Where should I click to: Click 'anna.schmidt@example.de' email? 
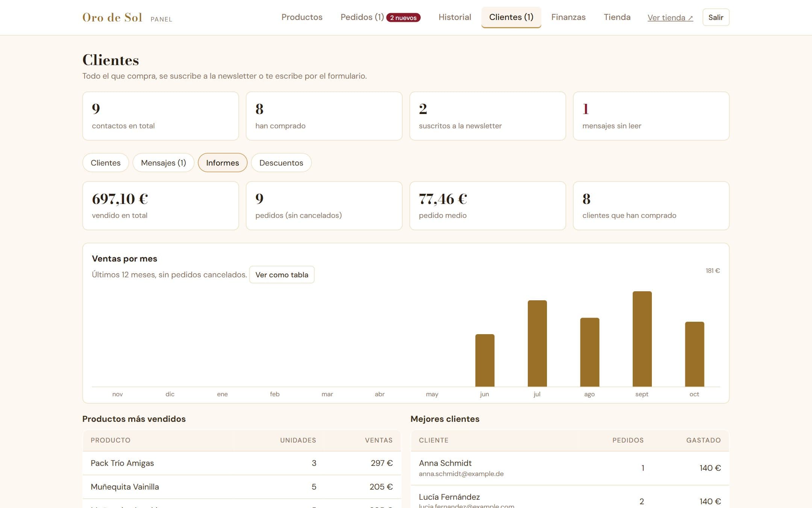click(x=461, y=474)
